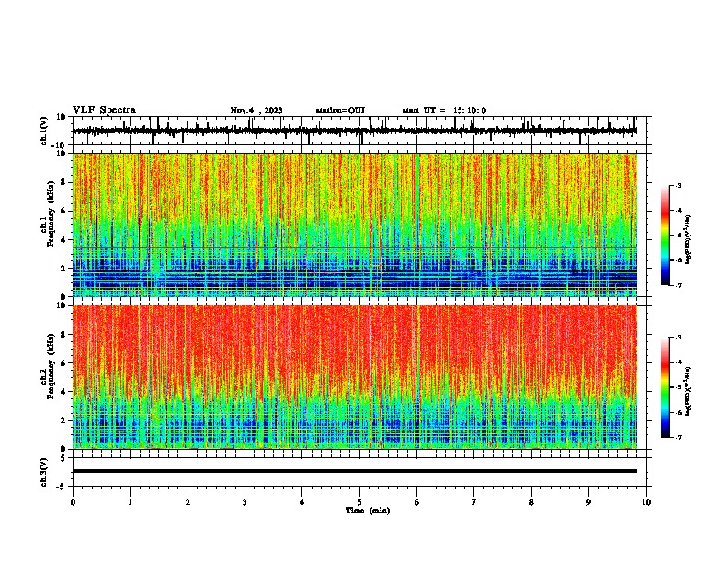Screen dimensions: 728x563
Task: Click the "6" kHz tick on ch.2 spectrogram axis
Action: pyautogui.click(x=63, y=363)
